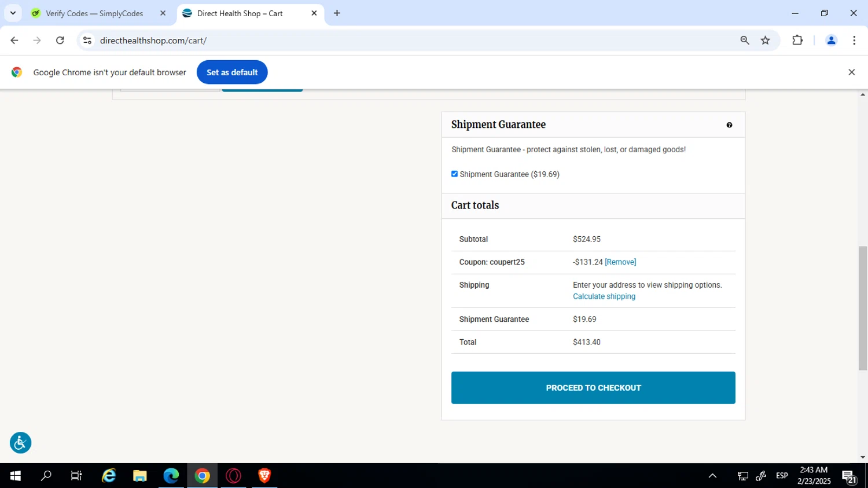The width and height of the screenshot is (868, 488).
Task: Remove the coupert25 coupon
Action: pyautogui.click(x=620, y=262)
